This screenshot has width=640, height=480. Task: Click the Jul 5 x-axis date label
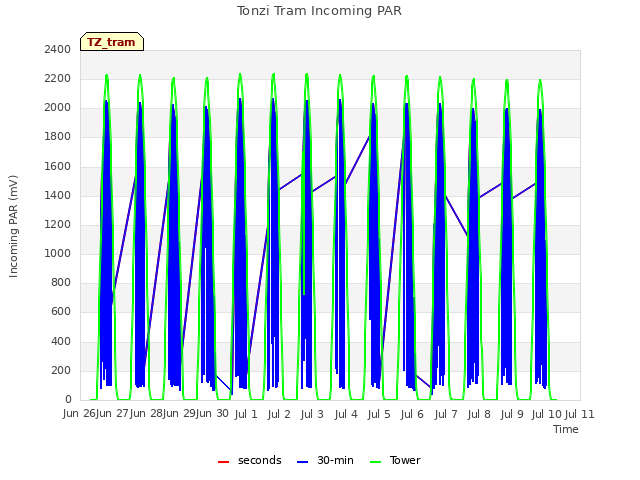click(x=379, y=414)
